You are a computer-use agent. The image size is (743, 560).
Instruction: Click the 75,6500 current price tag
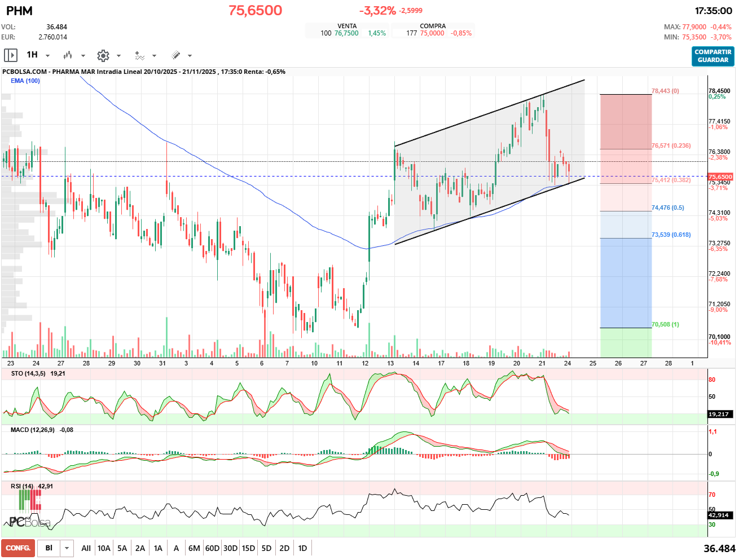click(720, 177)
